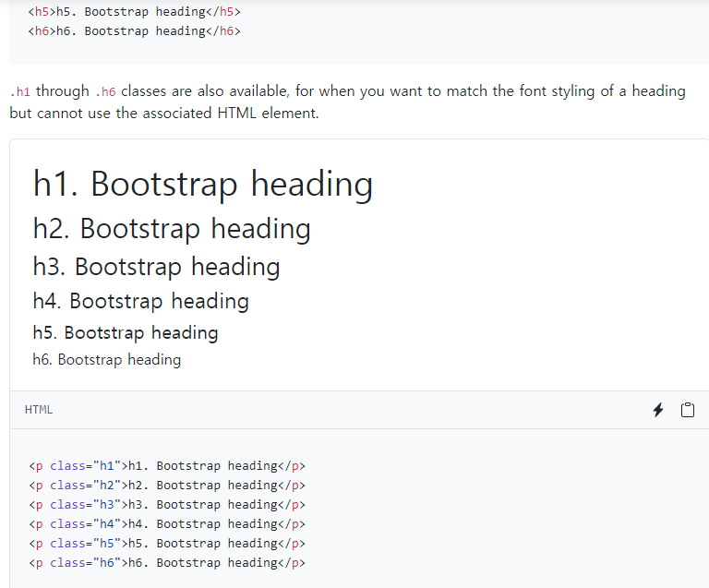Click the HTML label in code header

(39, 410)
